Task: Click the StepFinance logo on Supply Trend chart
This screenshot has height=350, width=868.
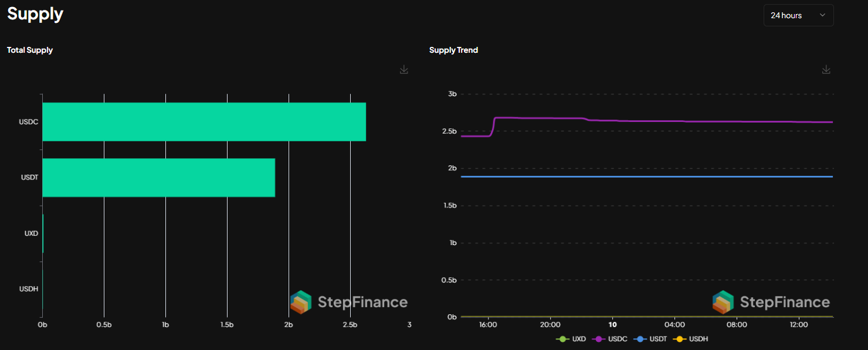Action: pyautogui.click(x=771, y=302)
